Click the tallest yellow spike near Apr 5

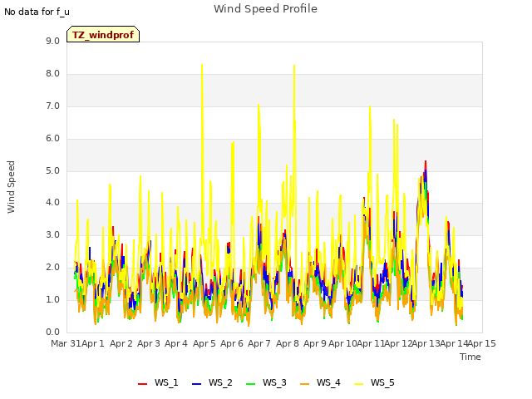(202, 65)
